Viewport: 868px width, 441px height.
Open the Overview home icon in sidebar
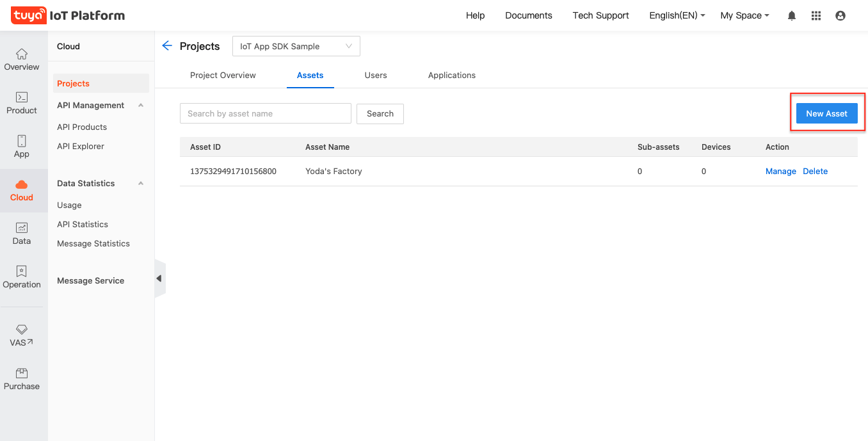tap(22, 54)
